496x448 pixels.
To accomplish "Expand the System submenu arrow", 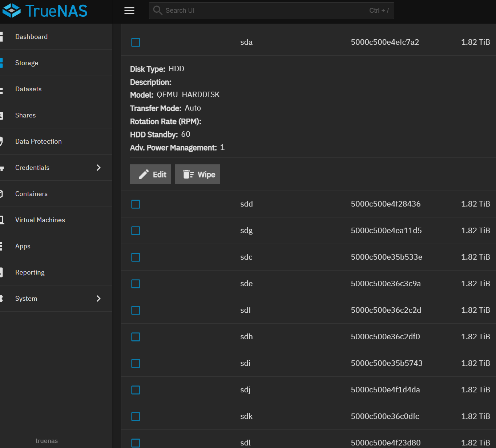I will point(98,299).
